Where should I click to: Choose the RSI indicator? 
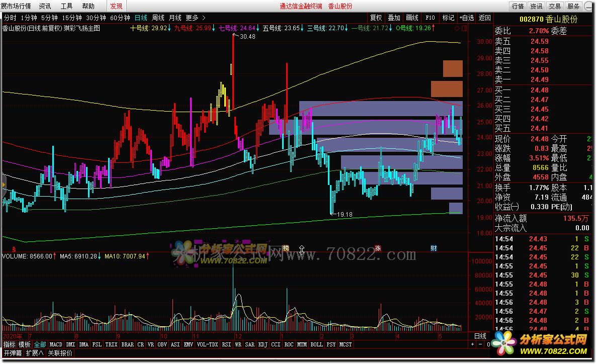[x=226, y=344]
